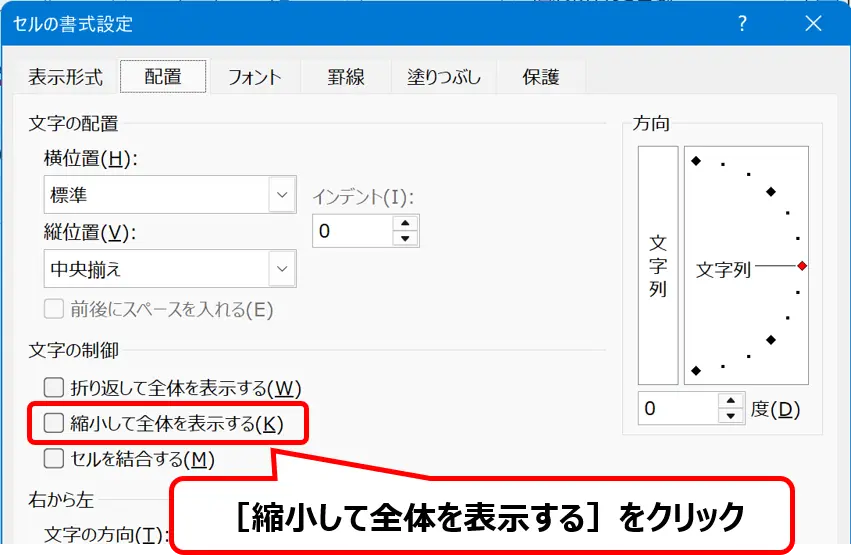
Task: Toggle 前後にスペースを入れる checkbox
Action: click(x=54, y=309)
